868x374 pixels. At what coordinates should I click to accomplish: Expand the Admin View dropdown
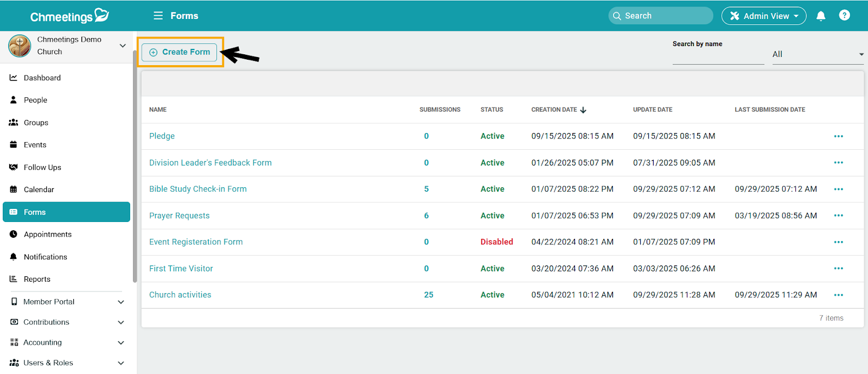click(763, 16)
